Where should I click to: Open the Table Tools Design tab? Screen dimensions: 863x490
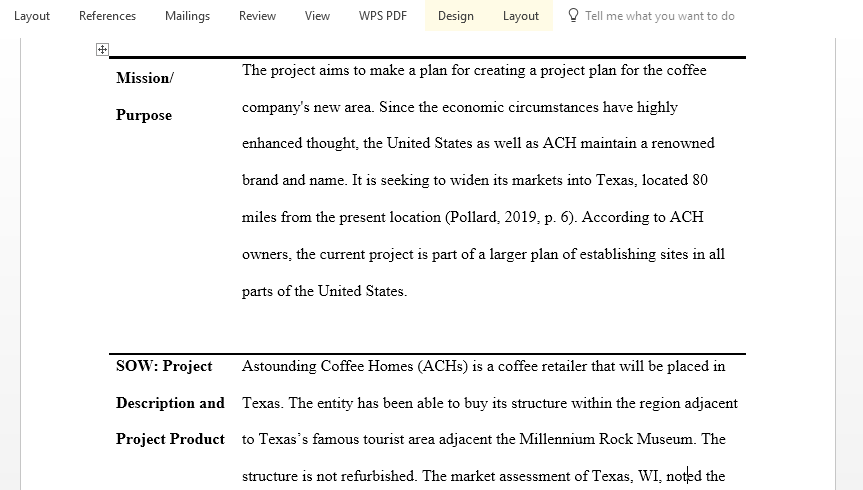456,16
